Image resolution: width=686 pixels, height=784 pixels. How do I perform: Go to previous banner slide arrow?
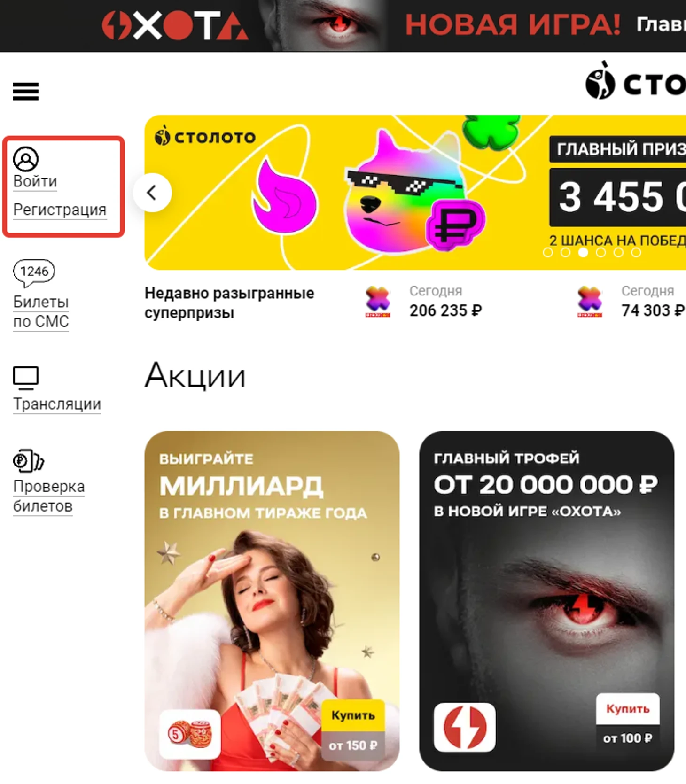(x=152, y=193)
